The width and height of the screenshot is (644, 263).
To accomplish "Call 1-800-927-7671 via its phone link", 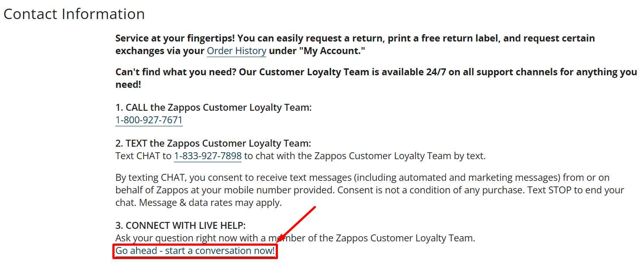I will pyautogui.click(x=149, y=120).
